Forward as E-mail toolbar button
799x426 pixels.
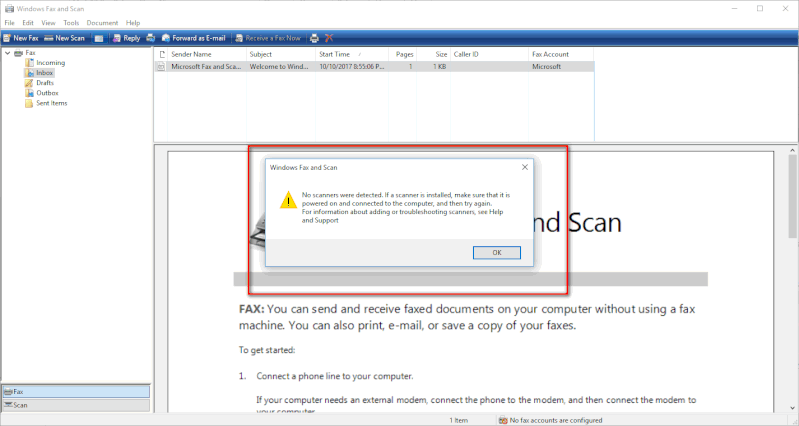pyautogui.click(x=193, y=38)
